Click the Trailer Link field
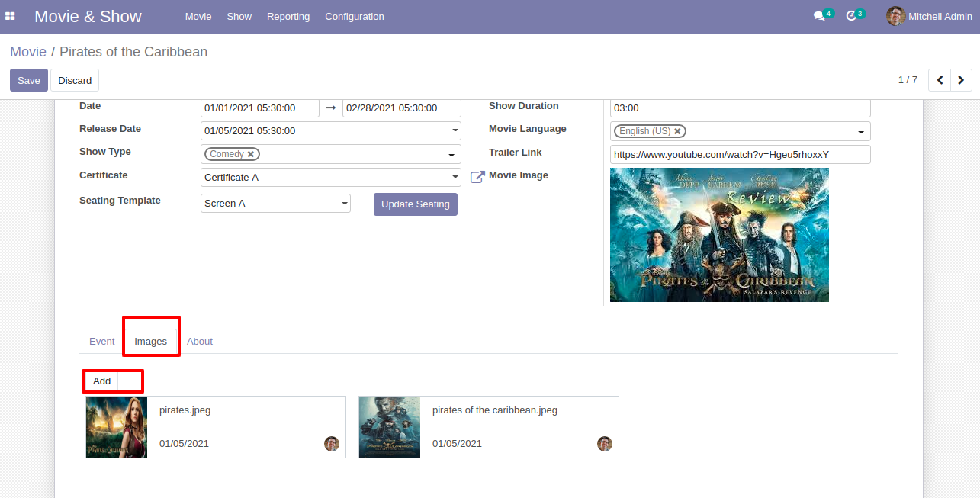This screenshot has height=498, width=980. point(741,155)
